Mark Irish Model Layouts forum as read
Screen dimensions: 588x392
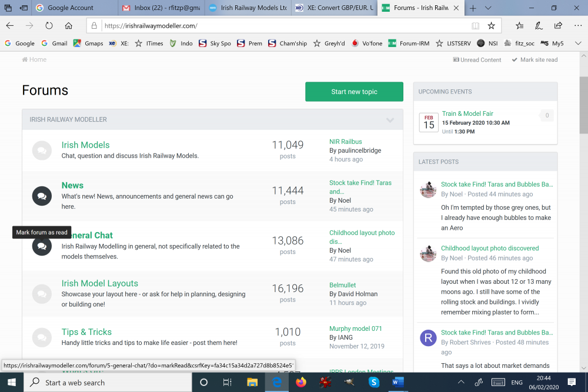click(42, 293)
